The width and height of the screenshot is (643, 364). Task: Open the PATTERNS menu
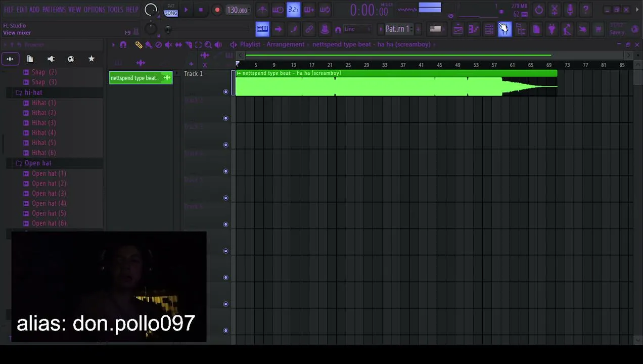coord(54,10)
